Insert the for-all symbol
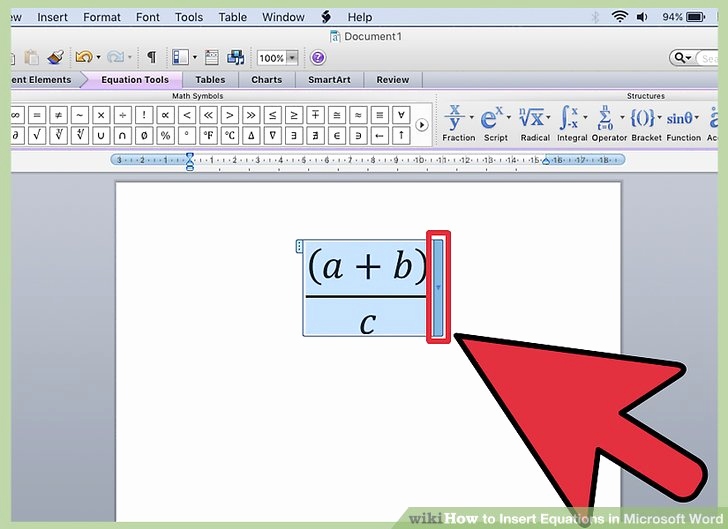This screenshot has height=529, width=728. (x=401, y=115)
